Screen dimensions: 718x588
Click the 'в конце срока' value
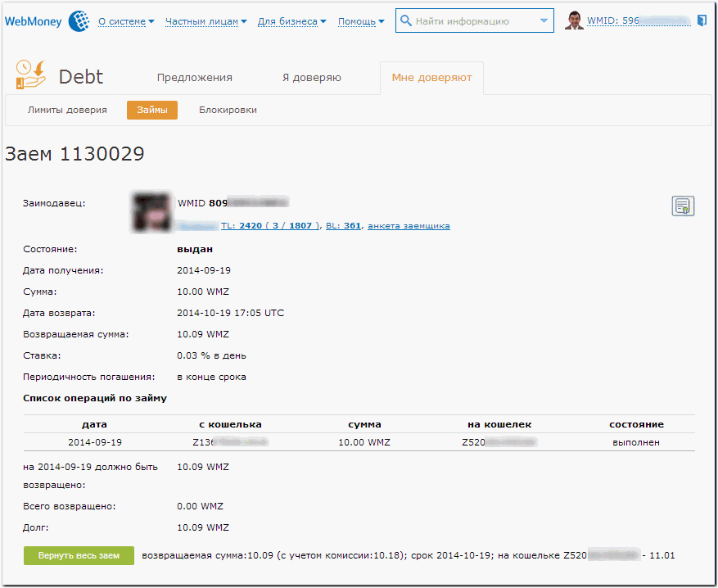(x=211, y=377)
